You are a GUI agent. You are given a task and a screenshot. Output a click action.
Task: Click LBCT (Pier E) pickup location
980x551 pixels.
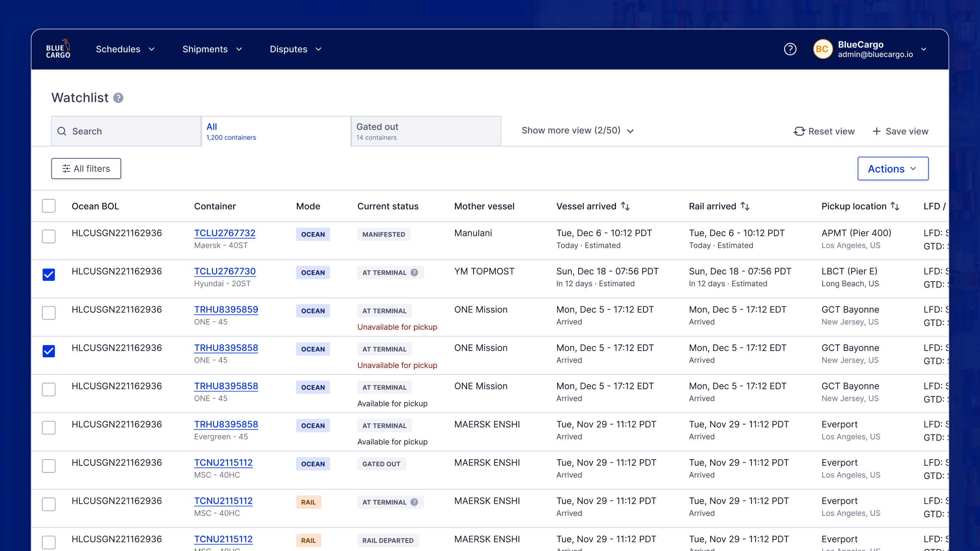coord(849,271)
